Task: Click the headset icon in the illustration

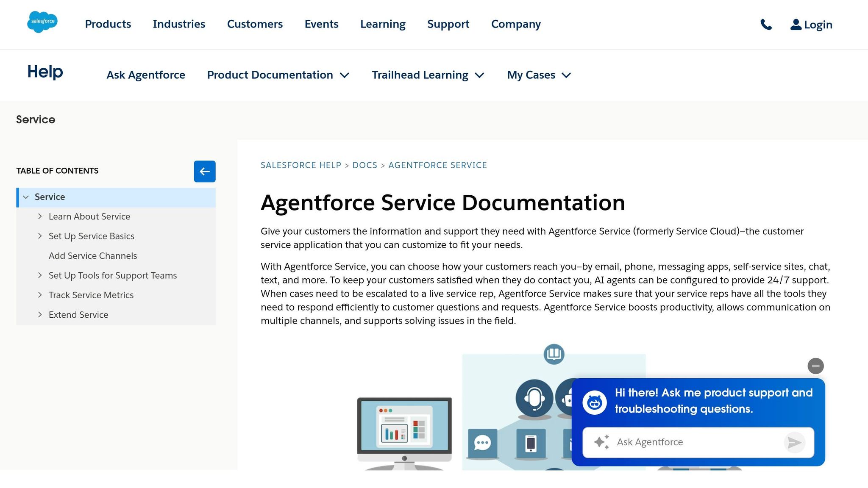Action: pos(534,398)
